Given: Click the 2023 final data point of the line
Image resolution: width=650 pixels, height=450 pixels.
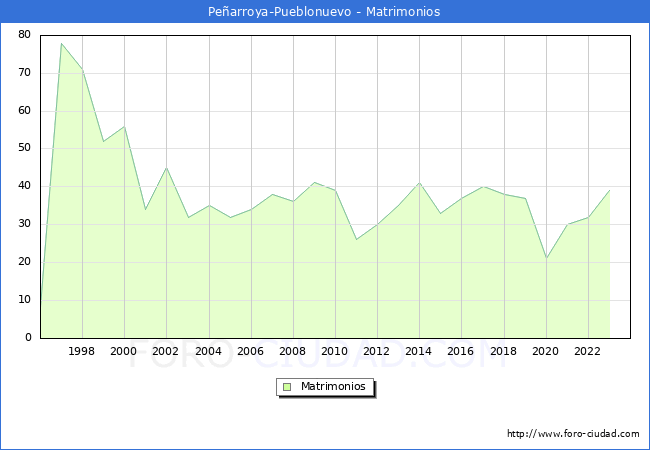Looking at the screenshot, I should 609,190.
